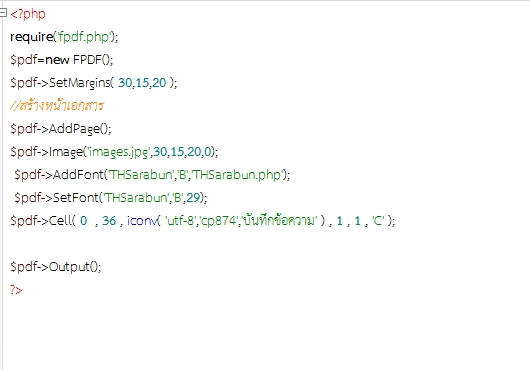The image size is (530, 370).
Task: Place cursor on $pdf=new FPDF(); line
Action: pos(62,60)
